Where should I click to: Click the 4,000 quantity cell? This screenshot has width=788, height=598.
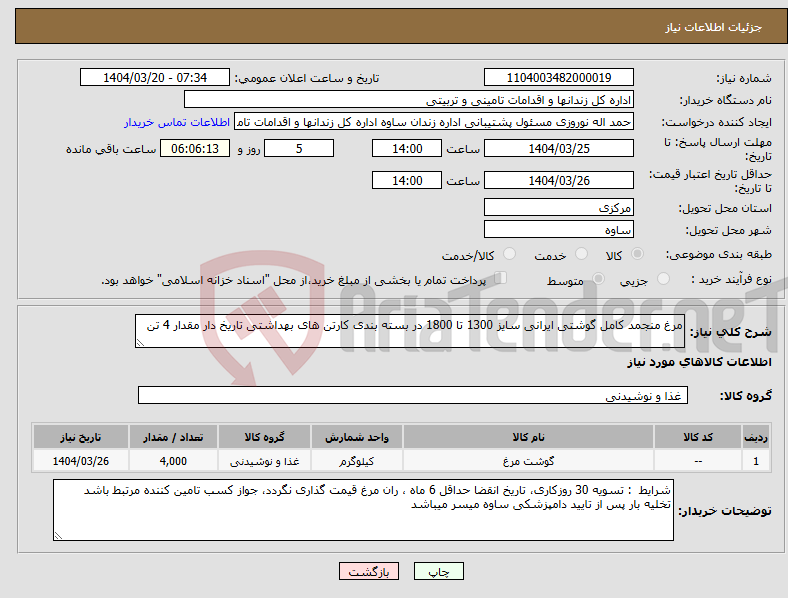coord(173,461)
